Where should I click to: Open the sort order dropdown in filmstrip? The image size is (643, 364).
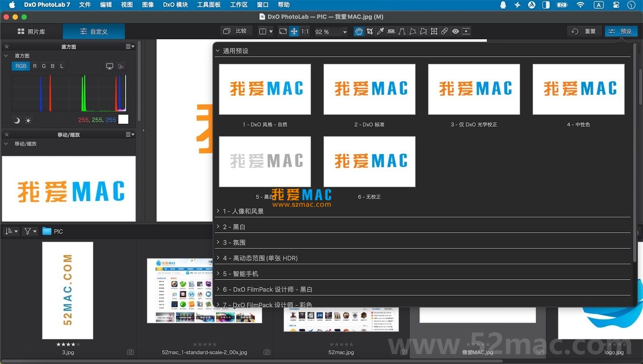coord(11,231)
